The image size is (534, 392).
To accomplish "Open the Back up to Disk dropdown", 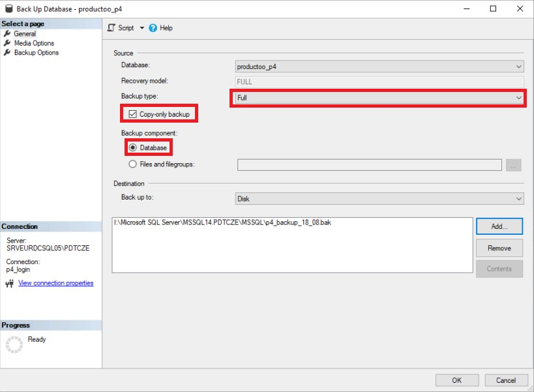I will click(x=379, y=198).
